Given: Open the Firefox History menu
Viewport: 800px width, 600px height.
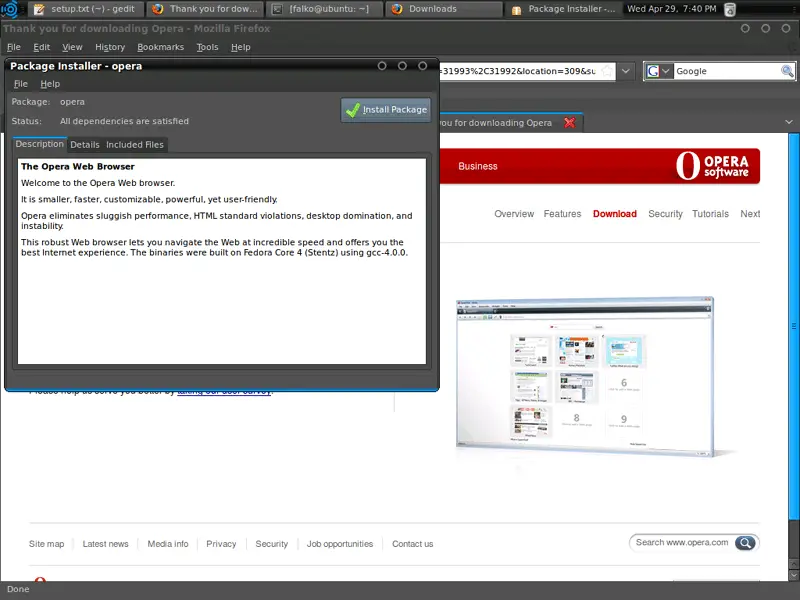Looking at the screenshot, I should [110, 47].
